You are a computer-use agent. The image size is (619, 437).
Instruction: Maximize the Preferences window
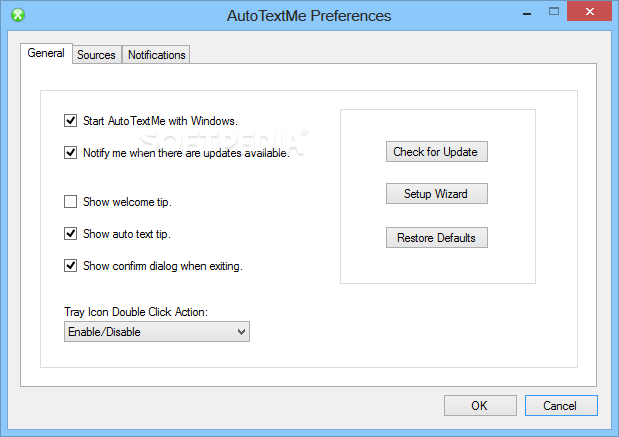click(554, 11)
